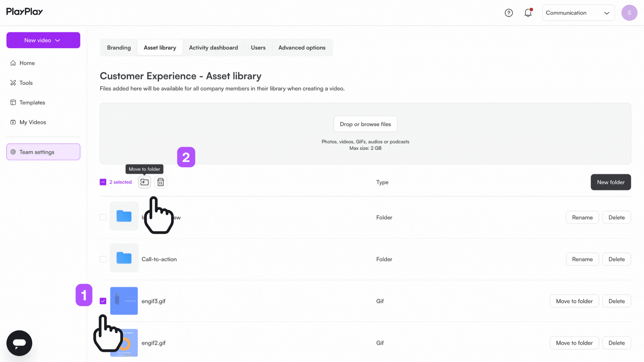Open the notifications bell icon
The image size is (644, 362).
click(528, 13)
